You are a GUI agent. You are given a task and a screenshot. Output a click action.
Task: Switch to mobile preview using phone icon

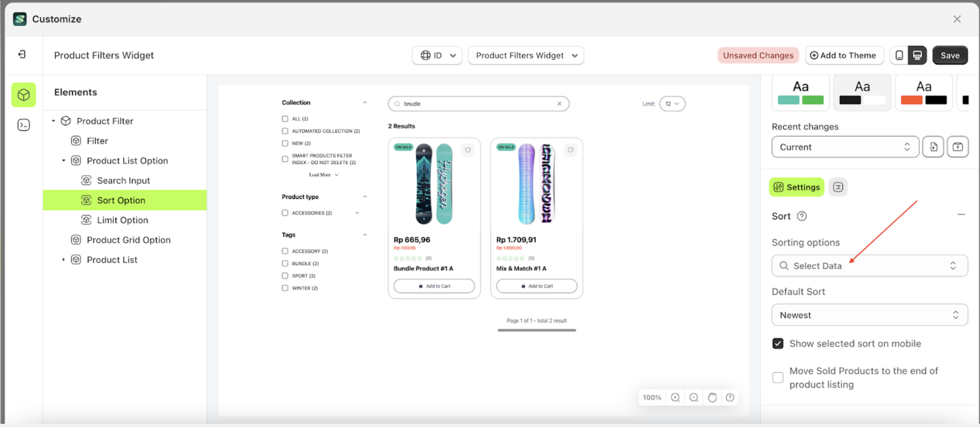click(x=899, y=55)
